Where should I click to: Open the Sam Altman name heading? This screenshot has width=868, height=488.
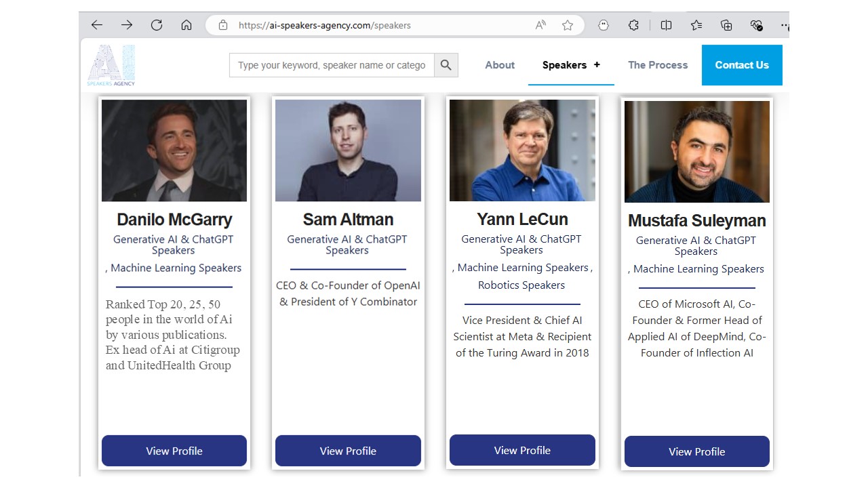click(348, 220)
